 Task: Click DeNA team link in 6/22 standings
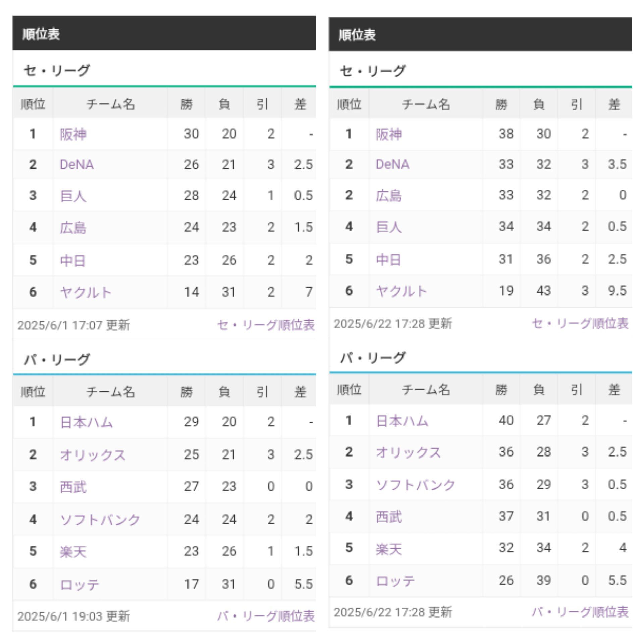pyautogui.click(x=392, y=164)
